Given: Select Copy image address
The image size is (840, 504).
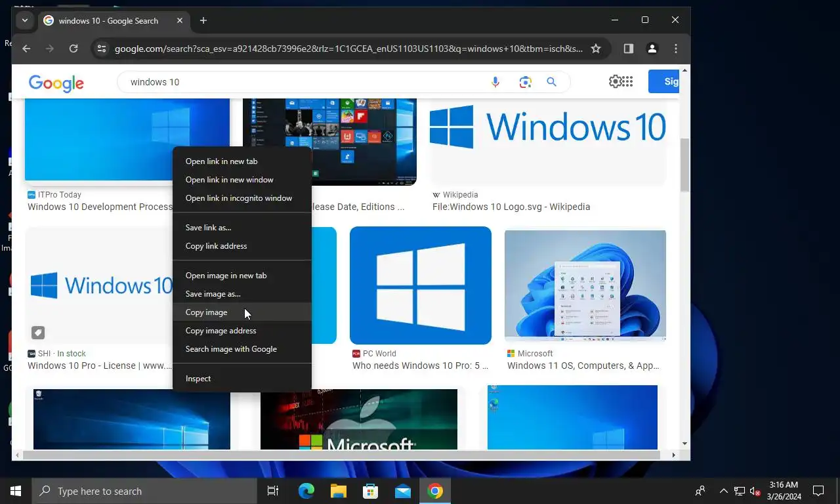Looking at the screenshot, I should point(242,331).
